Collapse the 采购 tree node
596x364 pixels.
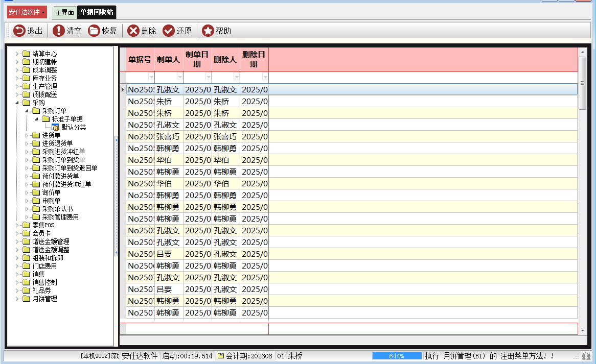click(x=17, y=103)
